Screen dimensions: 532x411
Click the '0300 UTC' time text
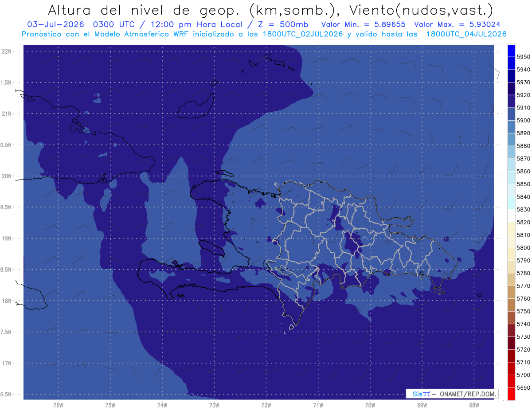(113, 24)
